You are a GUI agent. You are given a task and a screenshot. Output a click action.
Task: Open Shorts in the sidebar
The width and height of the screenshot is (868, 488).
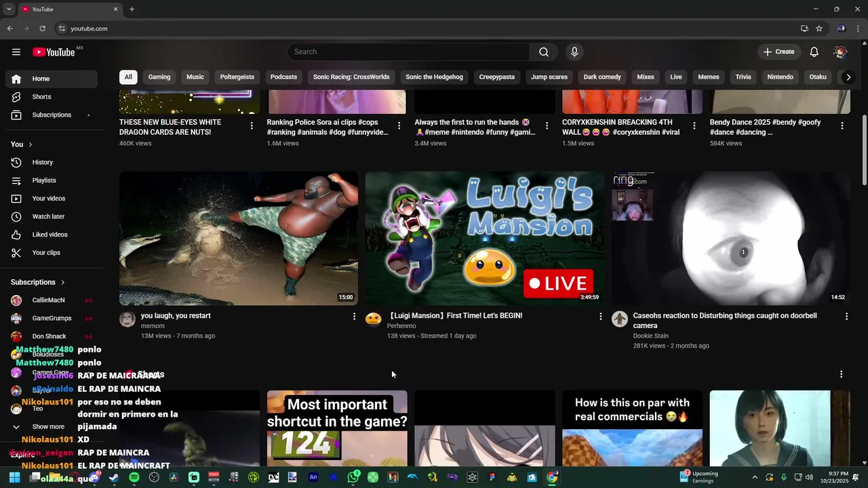pos(52,97)
